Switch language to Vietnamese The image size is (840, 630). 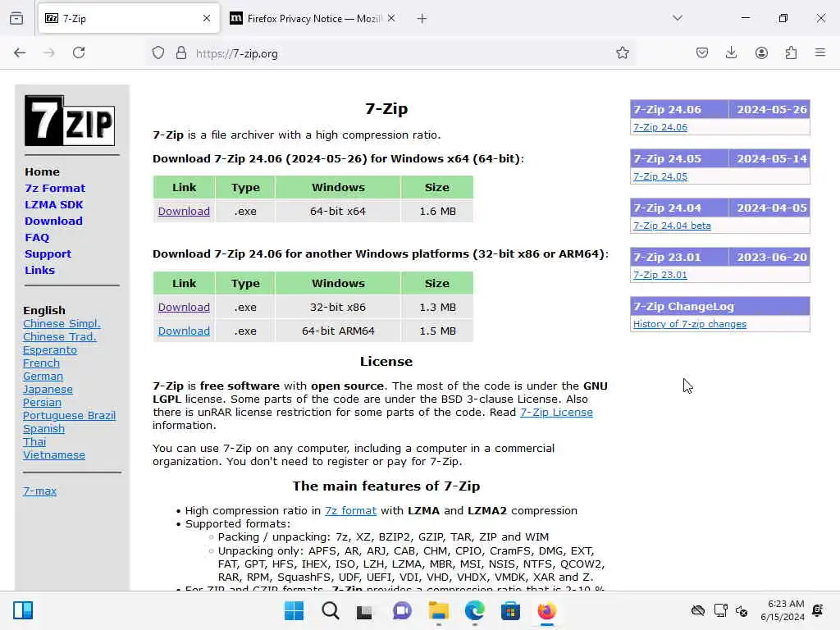tap(53, 454)
